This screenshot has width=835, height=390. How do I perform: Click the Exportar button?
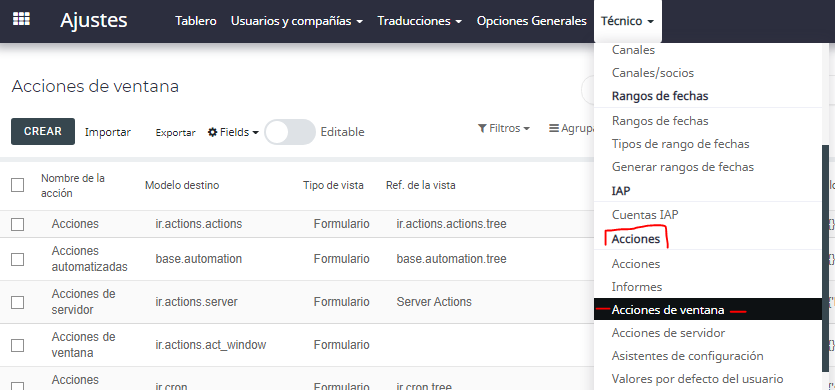tap(176, 133)
